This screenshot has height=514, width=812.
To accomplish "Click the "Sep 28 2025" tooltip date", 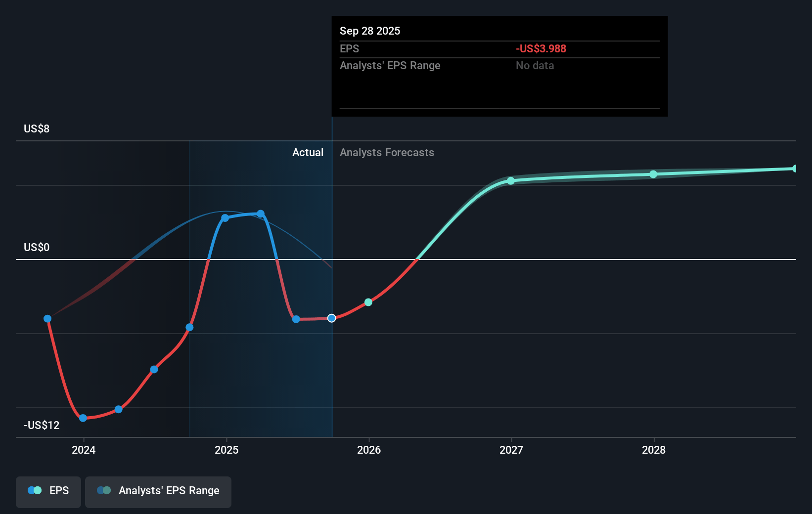I will [370, 31].
